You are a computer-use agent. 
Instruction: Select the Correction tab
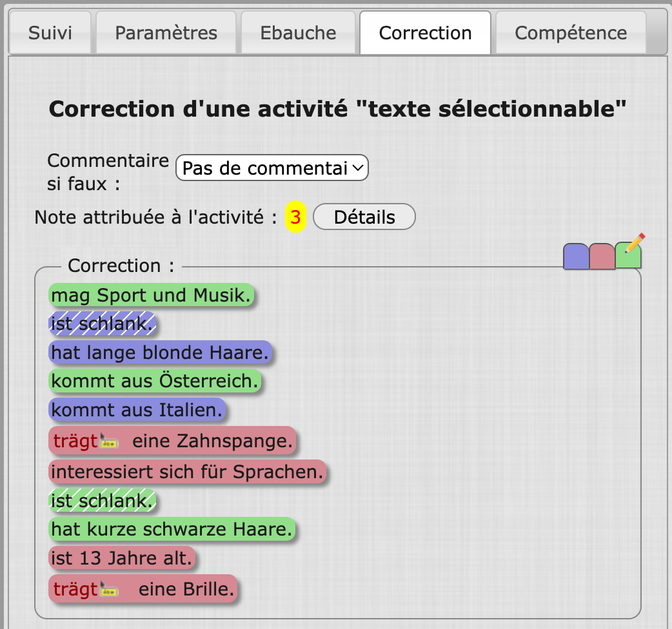click(425, 33)
